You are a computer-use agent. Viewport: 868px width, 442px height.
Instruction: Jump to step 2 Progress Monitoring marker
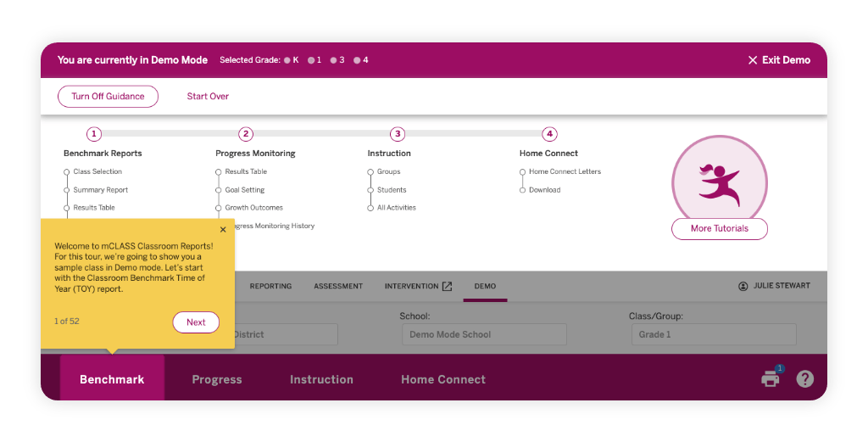click(x=246, y=134)
